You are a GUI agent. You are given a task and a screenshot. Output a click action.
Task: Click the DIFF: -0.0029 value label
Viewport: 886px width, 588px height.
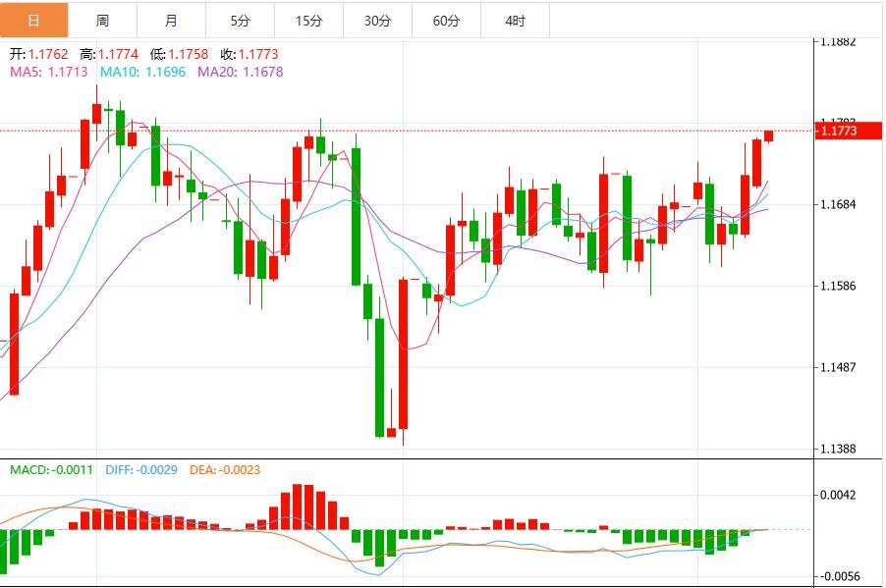[x=142, y=471]
